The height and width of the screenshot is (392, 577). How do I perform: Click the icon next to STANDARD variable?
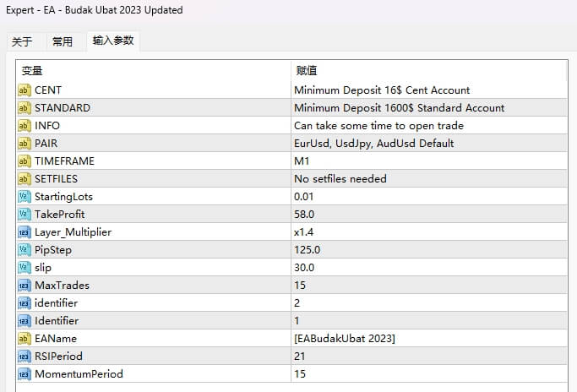coord(24,108)
